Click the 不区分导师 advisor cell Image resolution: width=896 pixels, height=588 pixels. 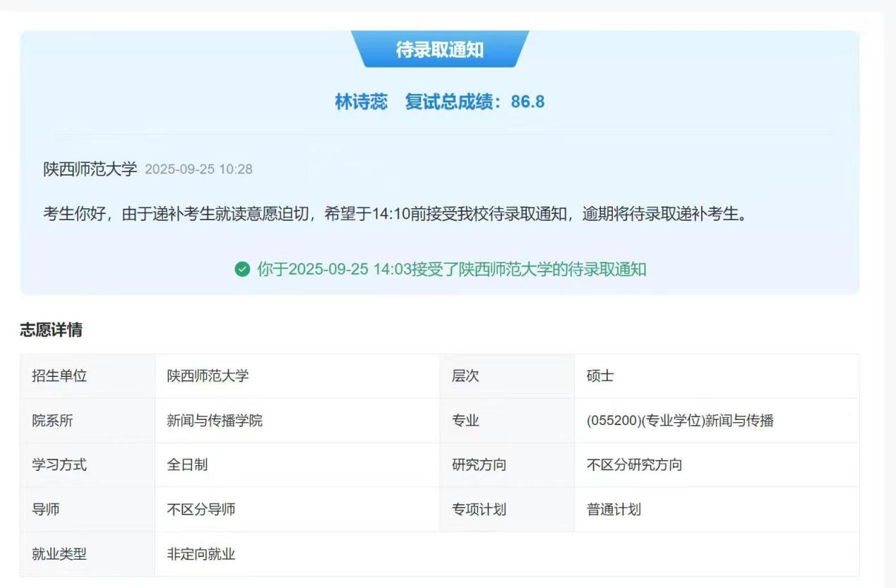pos(201,510)
